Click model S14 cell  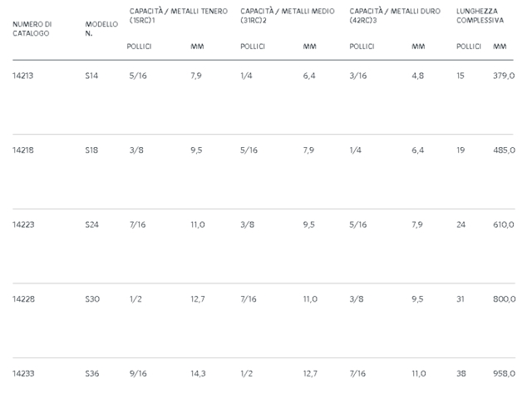coord(91,76)
